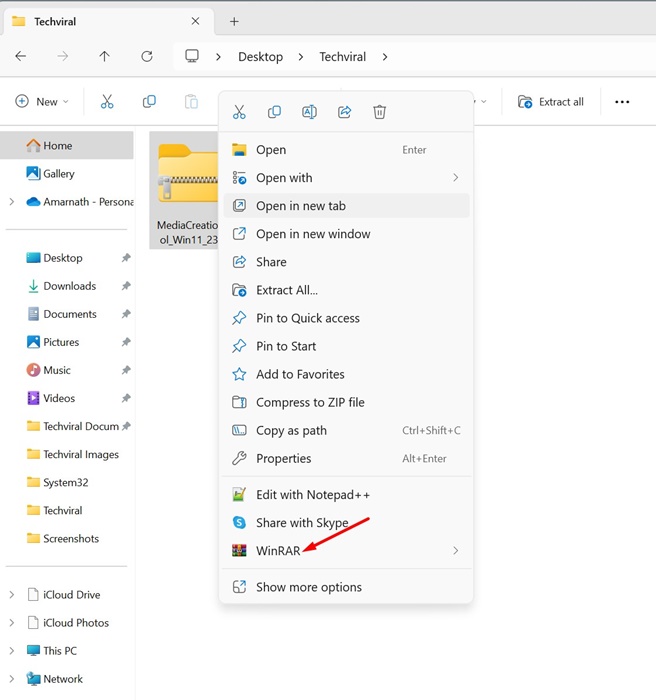Open Home in the navigation pane

pyautogui.click(x=67, y=146)
